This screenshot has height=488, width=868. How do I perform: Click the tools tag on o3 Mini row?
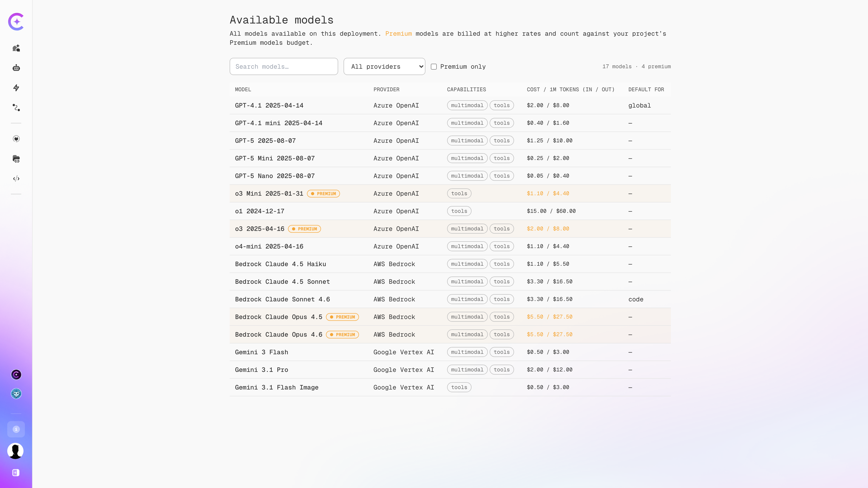click(459, 194)
